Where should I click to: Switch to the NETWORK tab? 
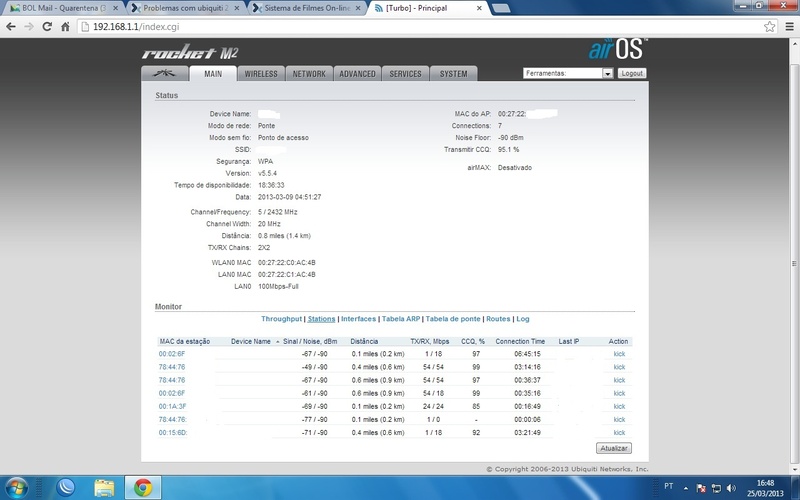click(x=309, y=73)
